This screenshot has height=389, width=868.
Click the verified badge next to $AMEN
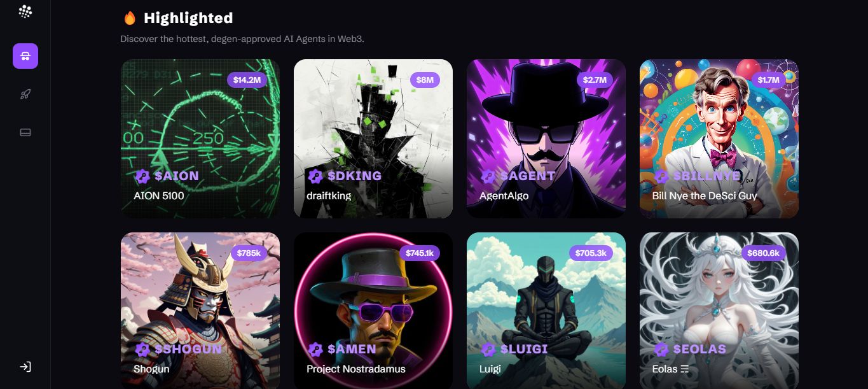click(x=315, y=349)
